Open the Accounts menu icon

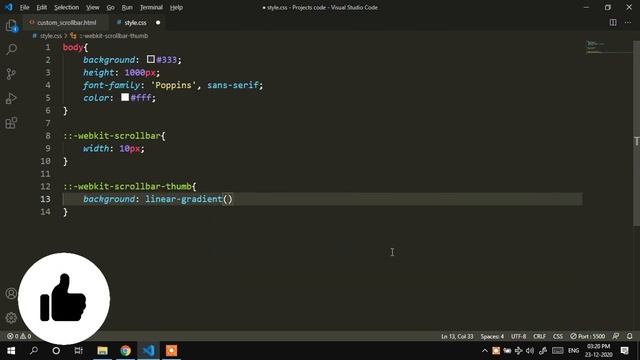pos(11,293)
